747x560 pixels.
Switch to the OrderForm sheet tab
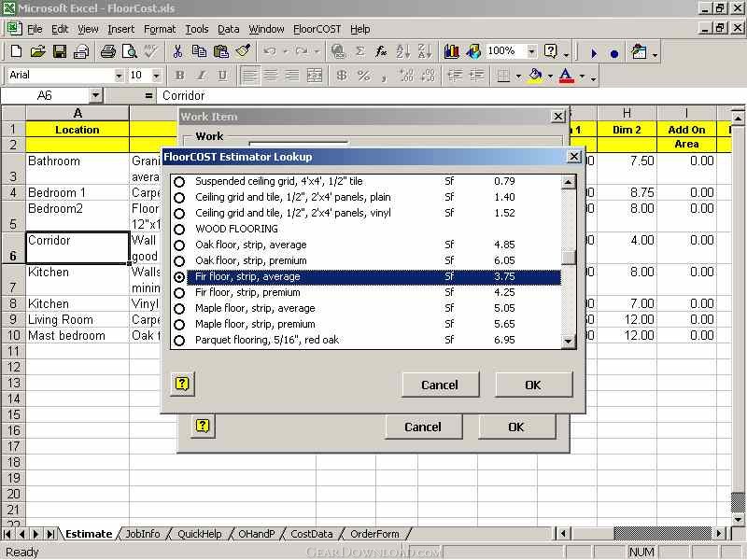point(375,534)
